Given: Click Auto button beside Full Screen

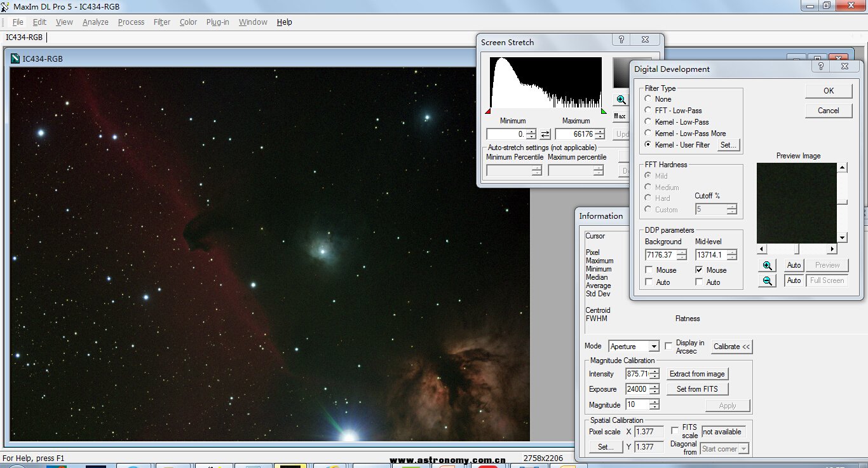Looking at the screenshot, I should [794, 280].
